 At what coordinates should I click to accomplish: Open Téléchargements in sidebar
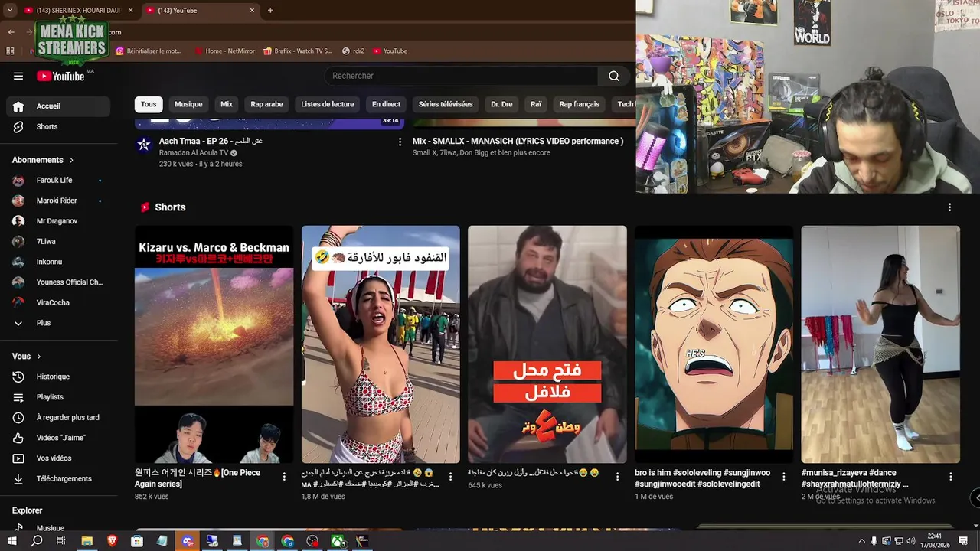point(58,478)
